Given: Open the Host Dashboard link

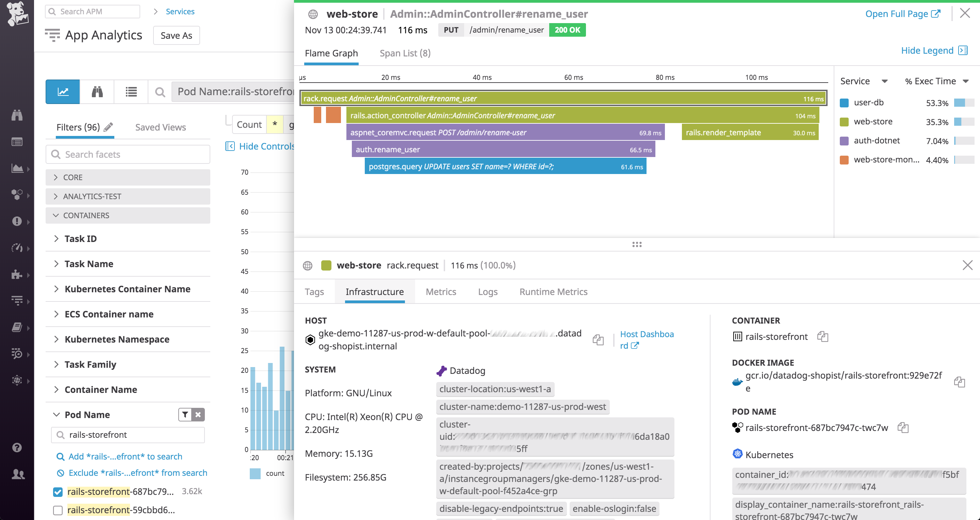Looking at the screenshot, I should pyautogui.click(x=647, y=340).
